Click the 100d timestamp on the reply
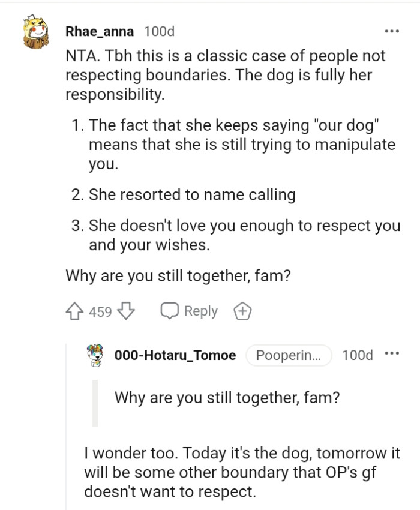Viewport: 420px width, 510px height. click(x=358, y=355)
